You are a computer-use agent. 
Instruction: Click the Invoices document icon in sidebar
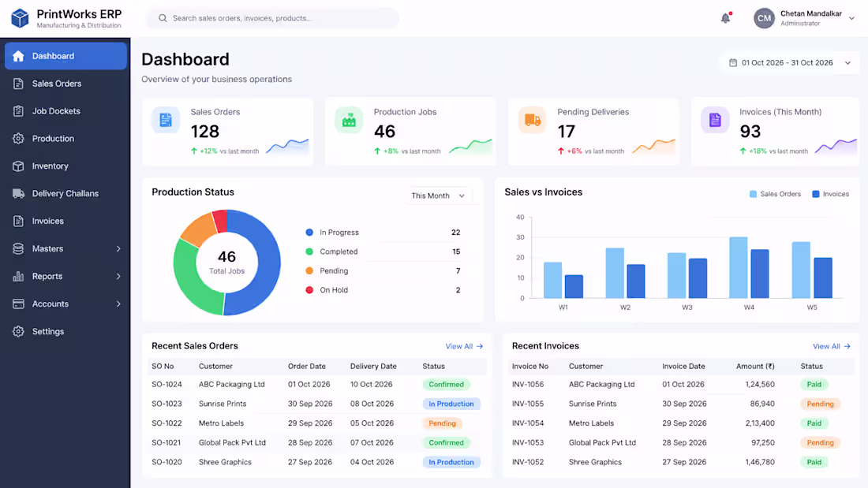click(x=18, y=221)
